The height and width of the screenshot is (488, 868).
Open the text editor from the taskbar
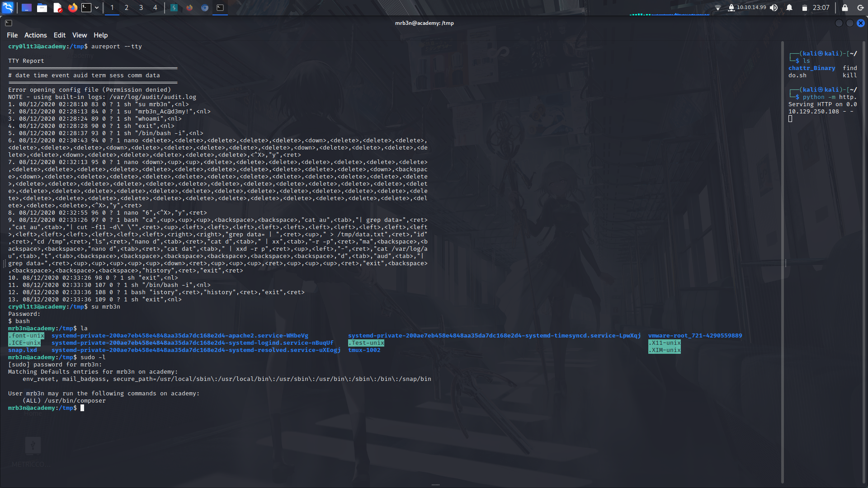click(x=57, y=8)
